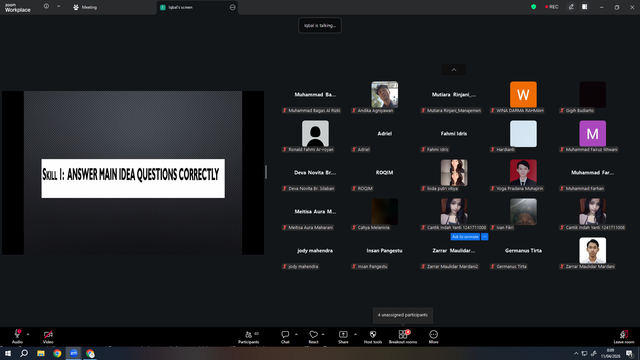Click the Zoom app icon in taskbar
Image resolution: width=640 pixels, height=360 pixels.
point(74,353)
